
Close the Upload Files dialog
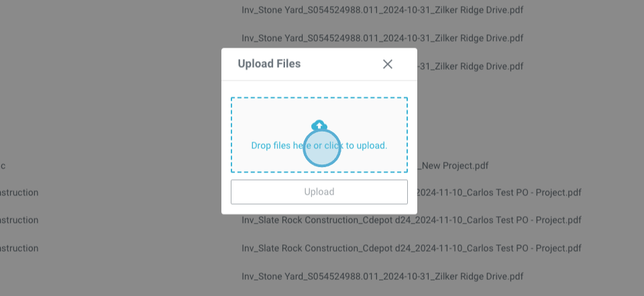(387, 64)
